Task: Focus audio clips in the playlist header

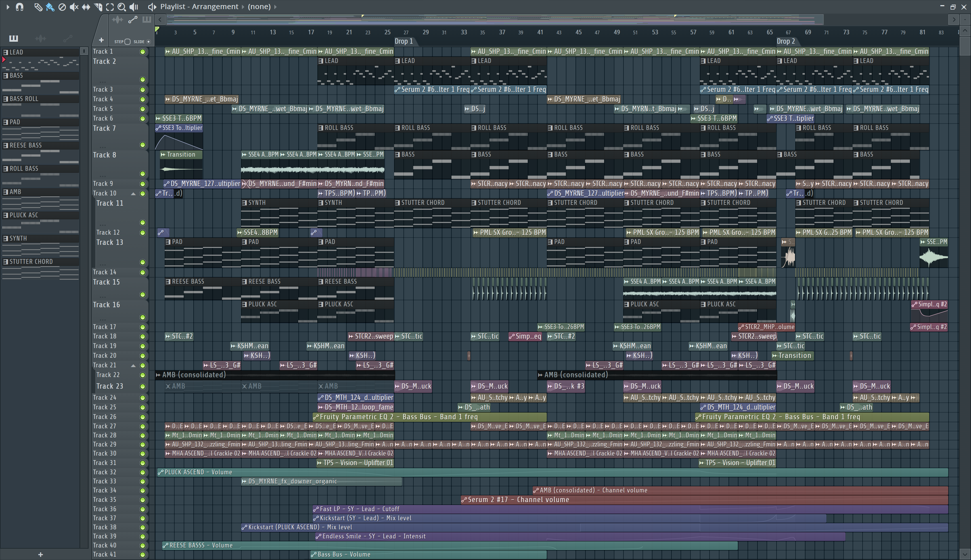Action: pos(117,20)
